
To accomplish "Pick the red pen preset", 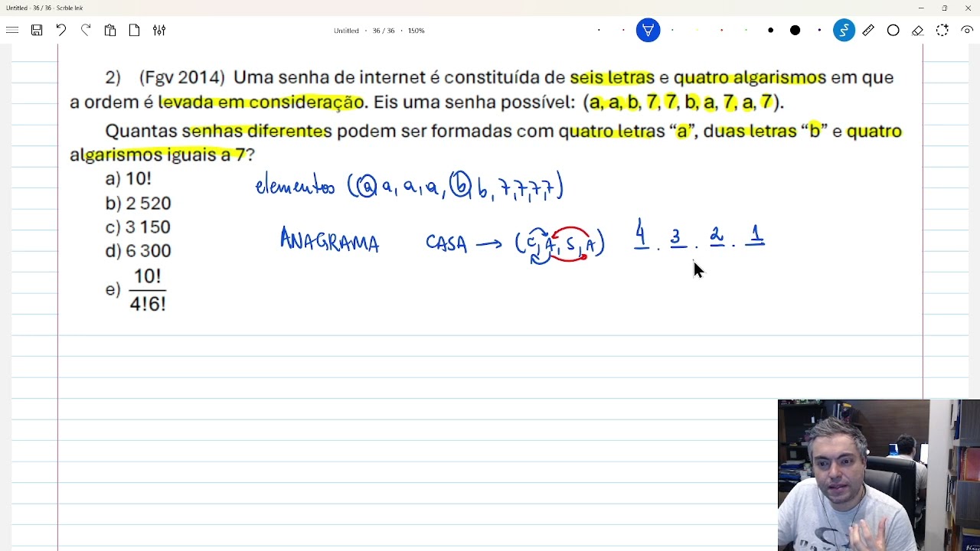I will point(721,31).
